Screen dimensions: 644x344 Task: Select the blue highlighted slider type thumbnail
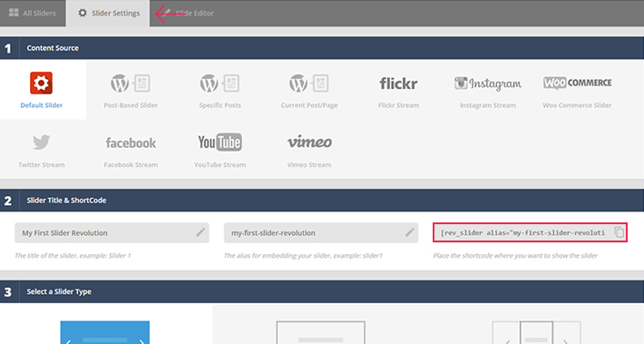(x=104, y=332)
